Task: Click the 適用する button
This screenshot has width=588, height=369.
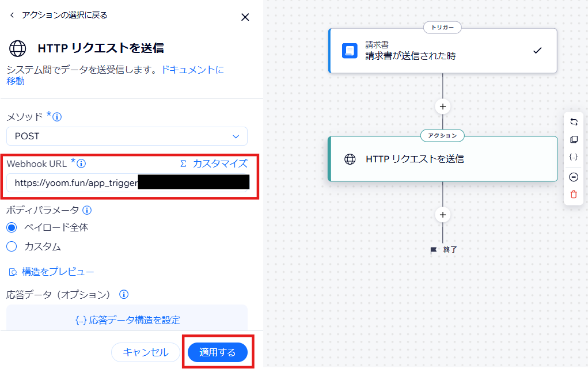Action: point(218,352)
